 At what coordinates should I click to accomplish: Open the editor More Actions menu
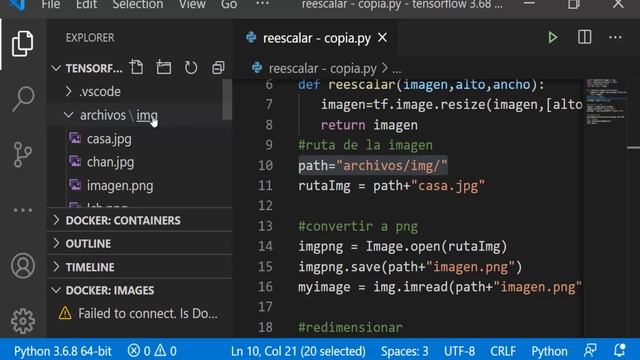point(615,37)
